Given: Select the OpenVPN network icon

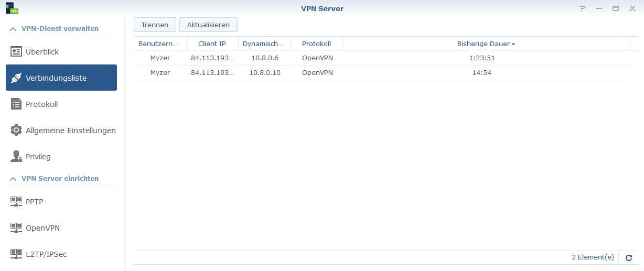Looking at the screenshot, I should tap(16, 228).
